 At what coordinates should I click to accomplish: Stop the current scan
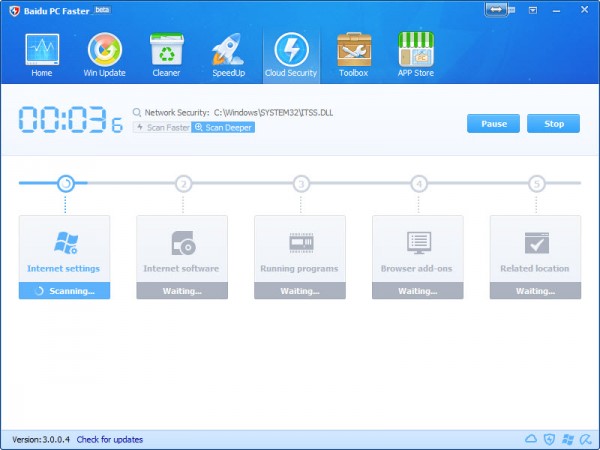coord(553,124)
